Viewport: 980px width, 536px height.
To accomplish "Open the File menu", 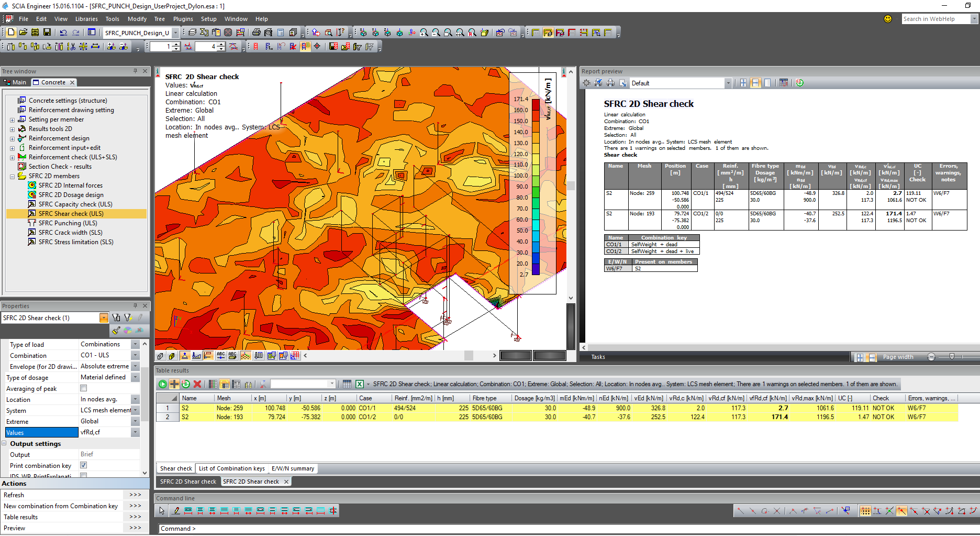I will click(x=24, y=19).
